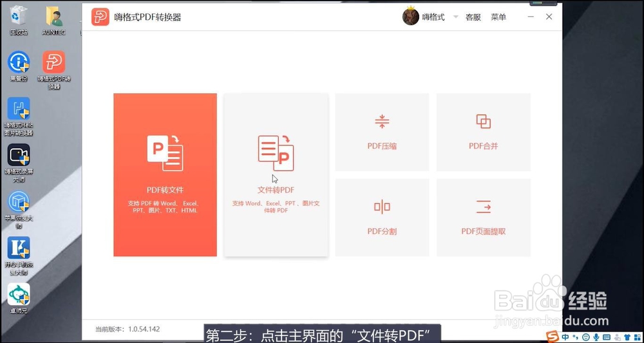Open the PDF转文件 conversion tile

165,175
